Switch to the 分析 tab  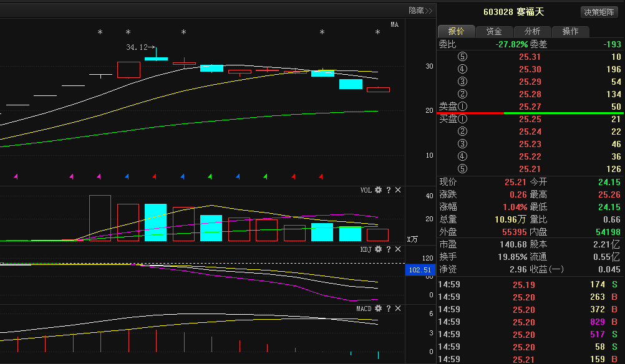(532, 31)
